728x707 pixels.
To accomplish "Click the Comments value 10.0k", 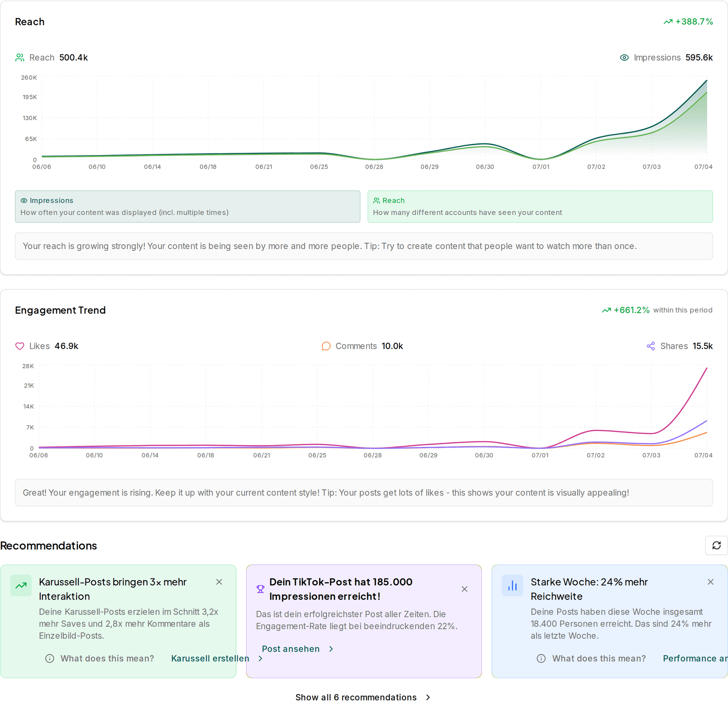I will (x=392, y=346).
